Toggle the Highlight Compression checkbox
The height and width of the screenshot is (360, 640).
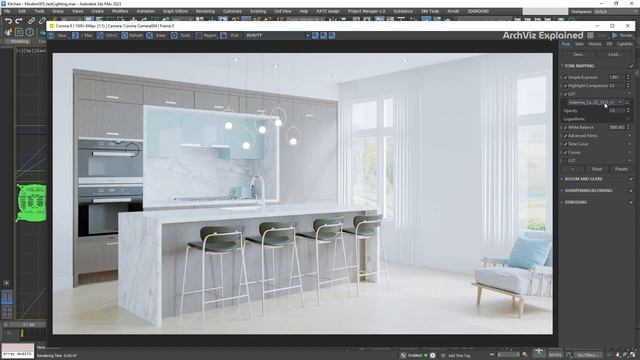pos(565,86)
